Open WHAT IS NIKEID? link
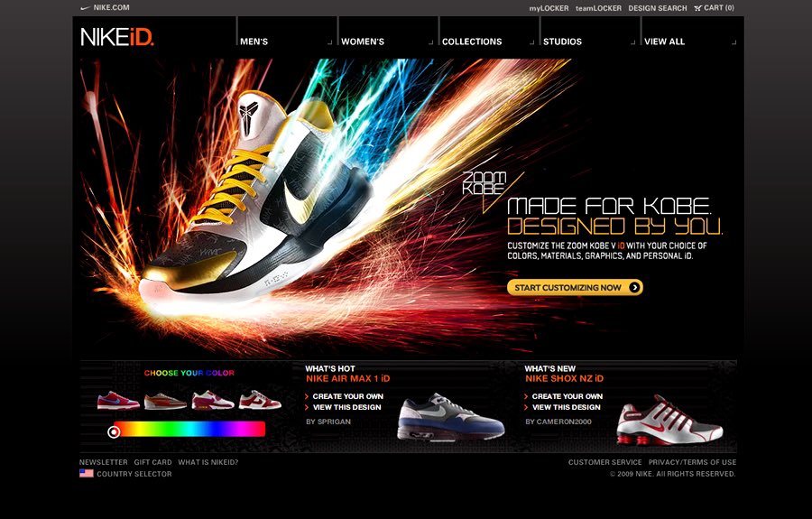This screenshot has width=812, height=519. tap(208, 462)
